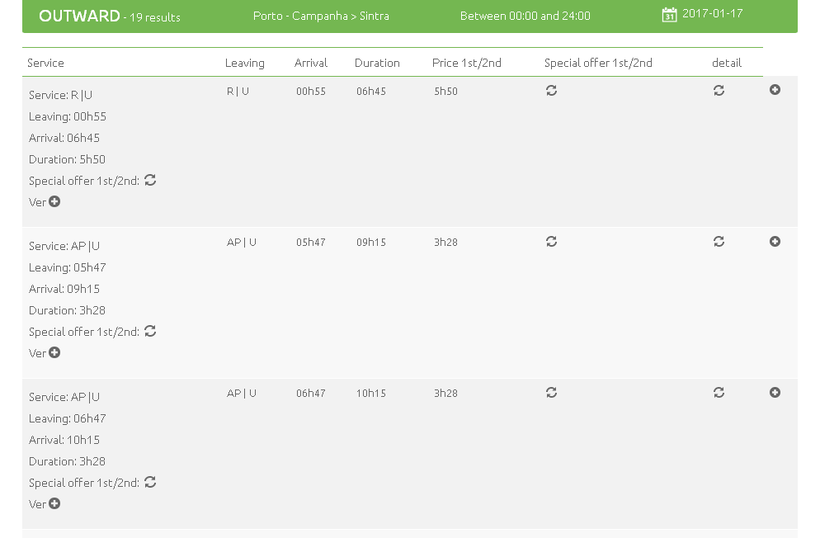Image resolution: width=820 pixels, height=538 pixels.
Task: Expand details of the 00h55 train row
Action: (775, 90)
